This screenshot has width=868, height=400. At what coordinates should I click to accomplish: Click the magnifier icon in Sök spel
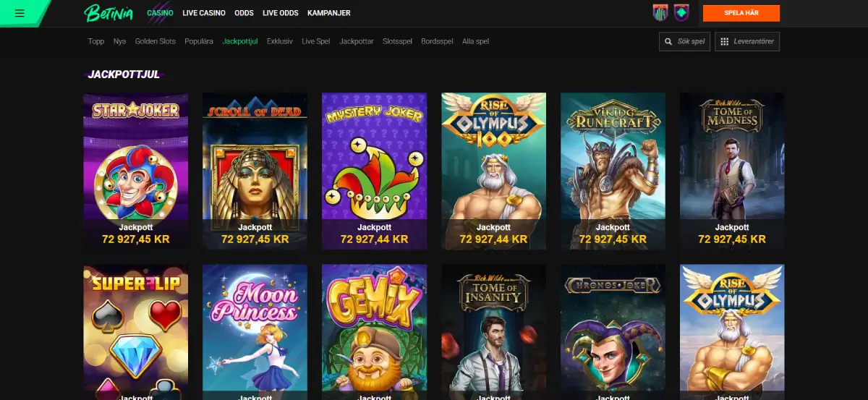(x=669, y=41)
